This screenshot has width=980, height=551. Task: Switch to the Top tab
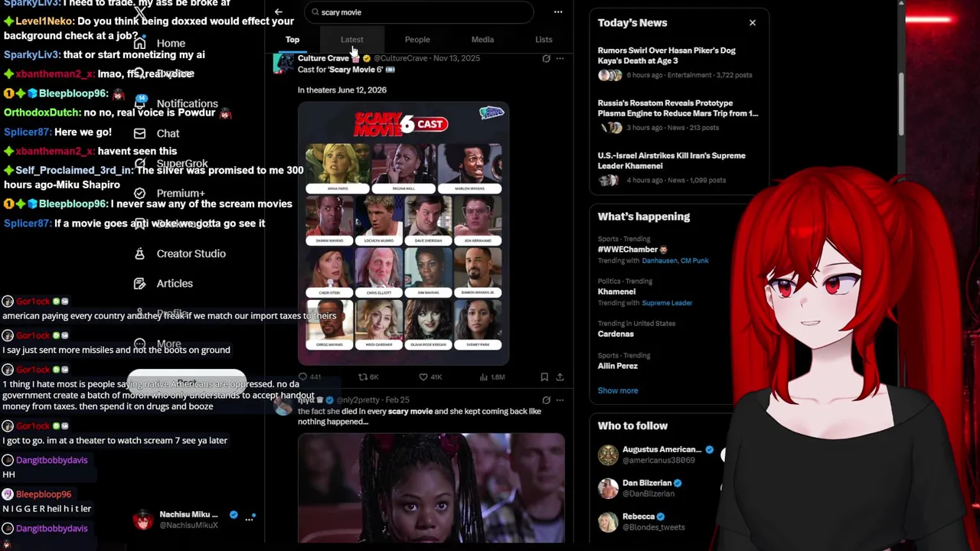tap(292, 39)
